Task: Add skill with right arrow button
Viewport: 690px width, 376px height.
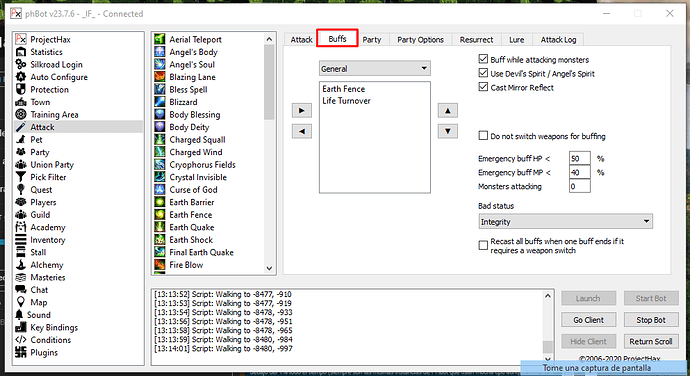Action: pos(301,111)
